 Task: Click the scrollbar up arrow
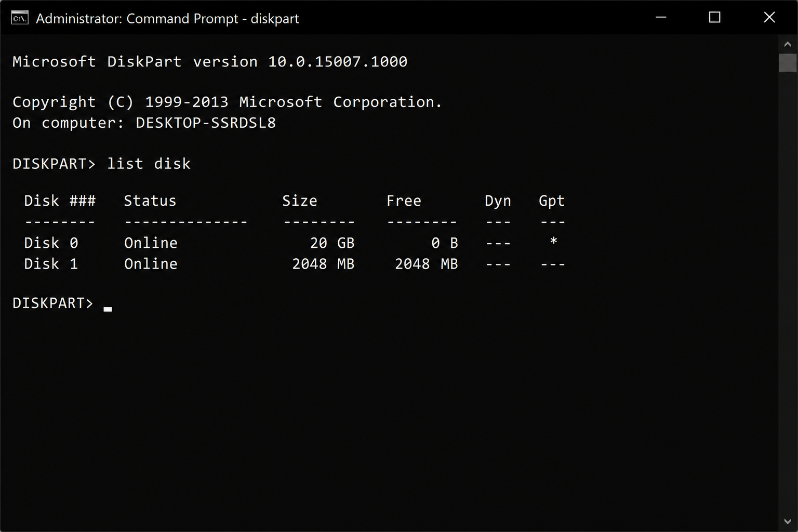tap(788, 44)
